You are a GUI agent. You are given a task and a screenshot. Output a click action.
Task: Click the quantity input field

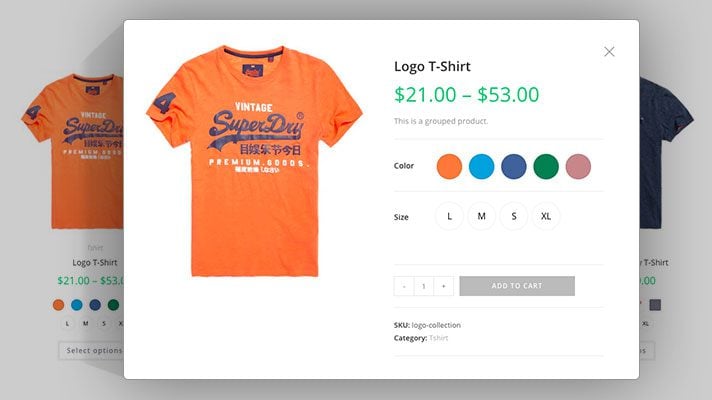tap(424, 286)
